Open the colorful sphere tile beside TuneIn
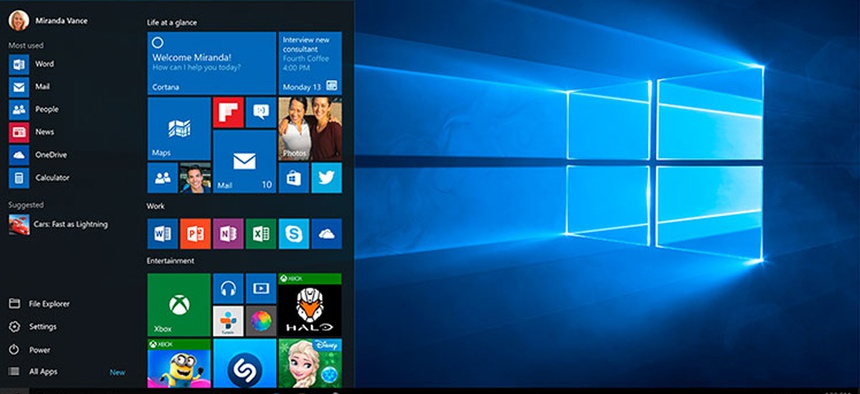Viewport: 860px width, 394px height. (x=261, y=321)
